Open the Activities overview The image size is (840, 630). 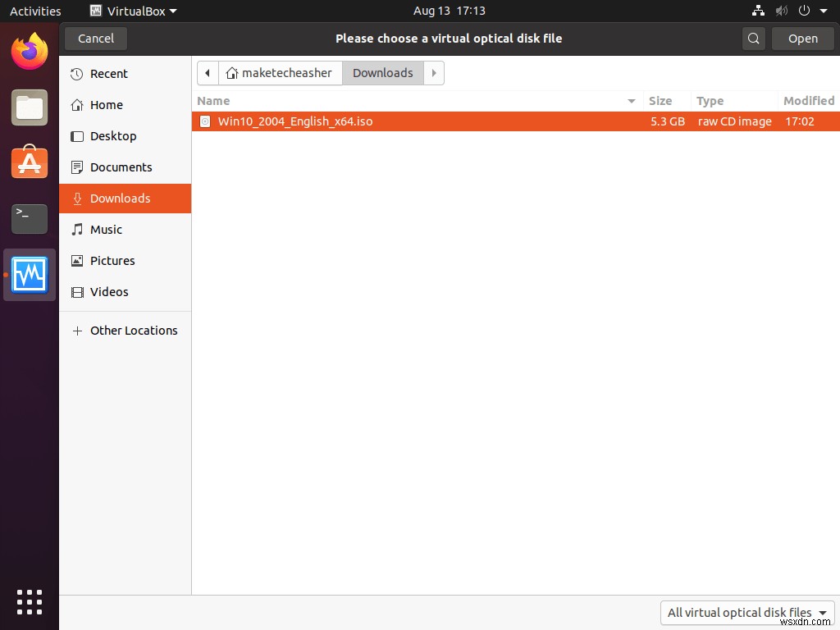click(x=35, y=11)
